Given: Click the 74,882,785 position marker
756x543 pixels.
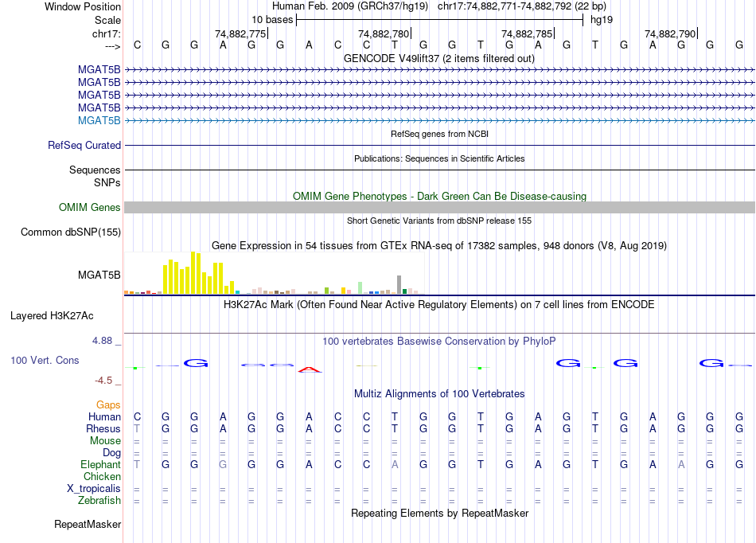Looking at the screenshot, I should click(x=527, y=33).
